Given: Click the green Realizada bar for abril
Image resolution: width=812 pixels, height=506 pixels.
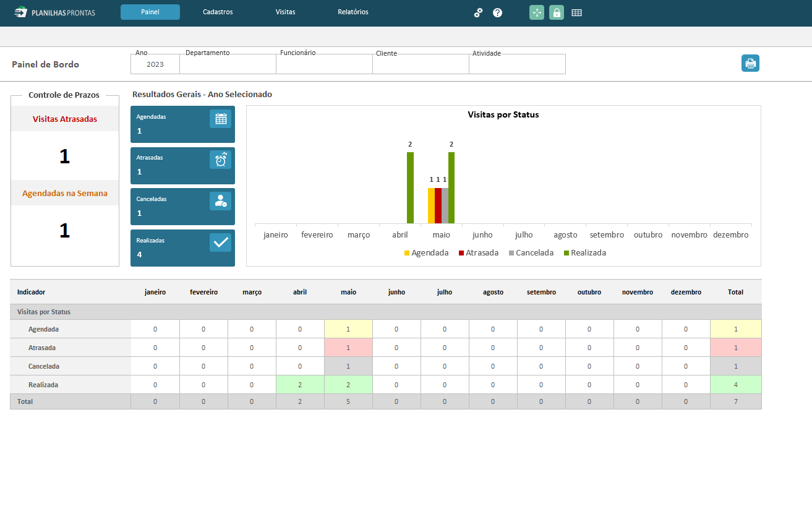Looking at the screenshot, I should pos(410,187).
